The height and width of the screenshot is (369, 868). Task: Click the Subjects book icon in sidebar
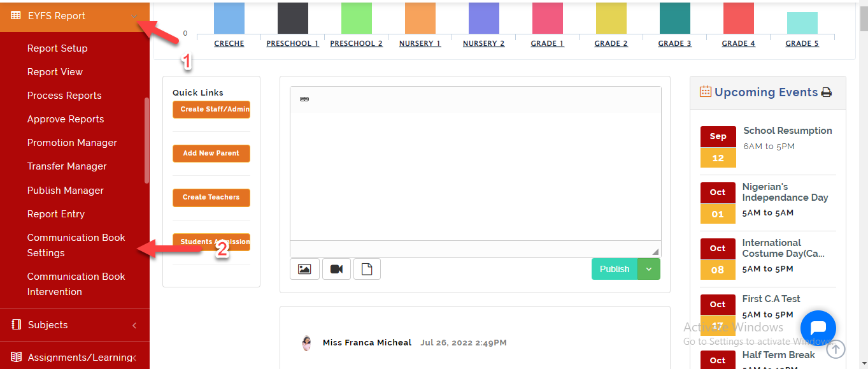(17, 324)
